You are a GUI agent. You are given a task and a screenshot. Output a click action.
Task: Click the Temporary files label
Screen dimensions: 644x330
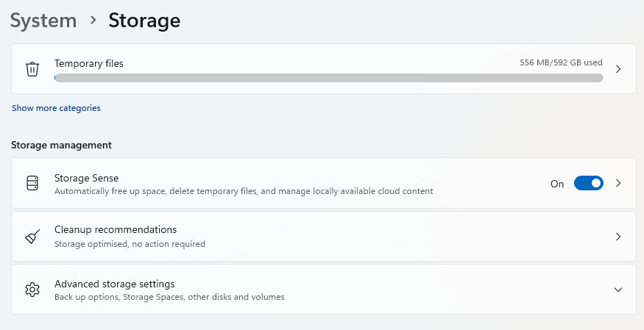coord(89,63)
